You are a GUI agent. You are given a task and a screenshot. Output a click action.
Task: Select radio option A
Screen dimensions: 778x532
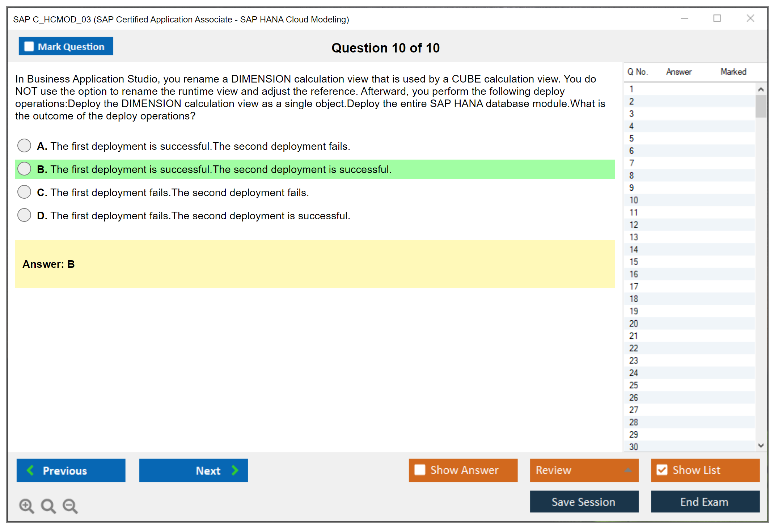tap(24, 145)
